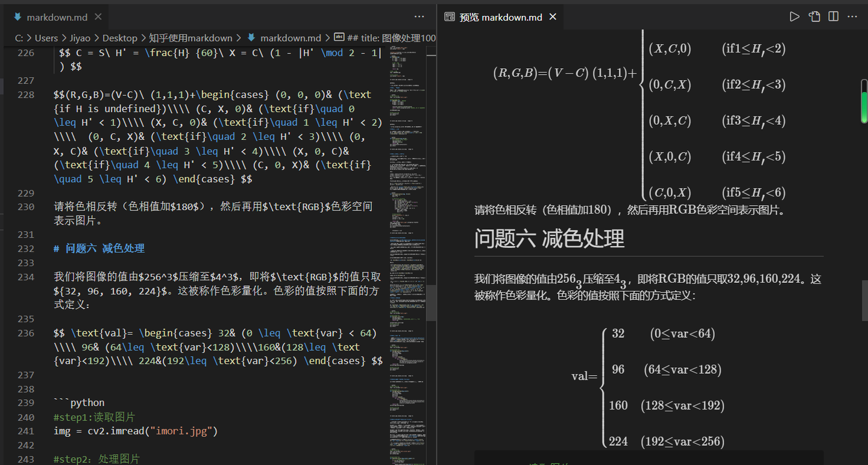
Task: Open More Actions menu of the editor tab bar
Action: click(419, 16)
